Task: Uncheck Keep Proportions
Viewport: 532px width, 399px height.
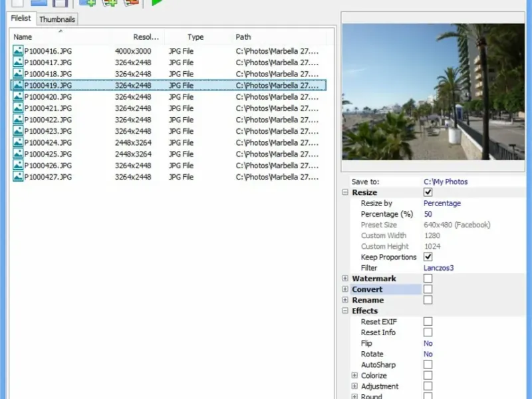Action: tap(428, 257)
